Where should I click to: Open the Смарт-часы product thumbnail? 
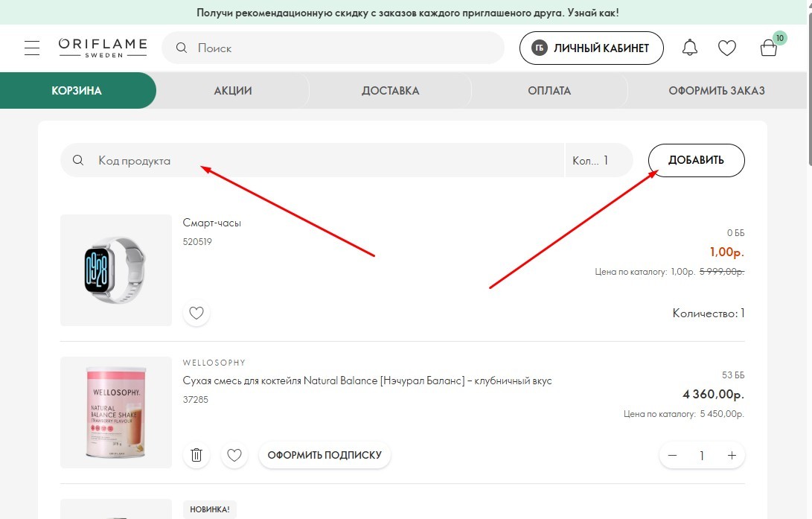click(116, 270)
